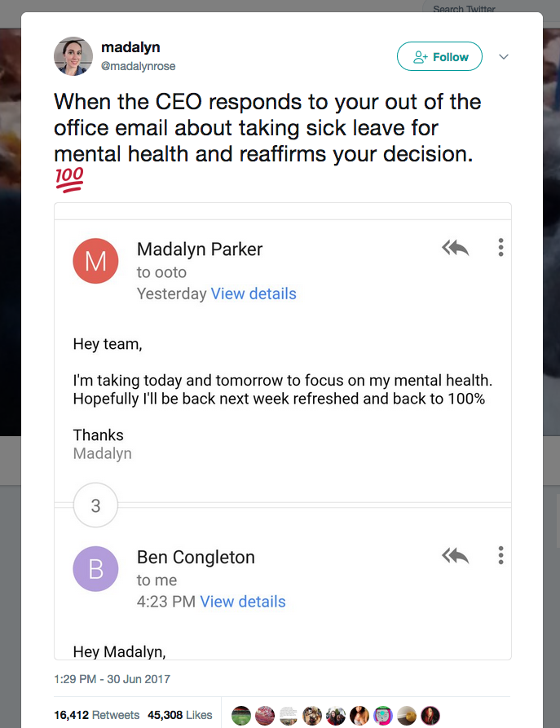View the 45,308 Likes list
Viewport: 560px width, 728px height.
179,715
